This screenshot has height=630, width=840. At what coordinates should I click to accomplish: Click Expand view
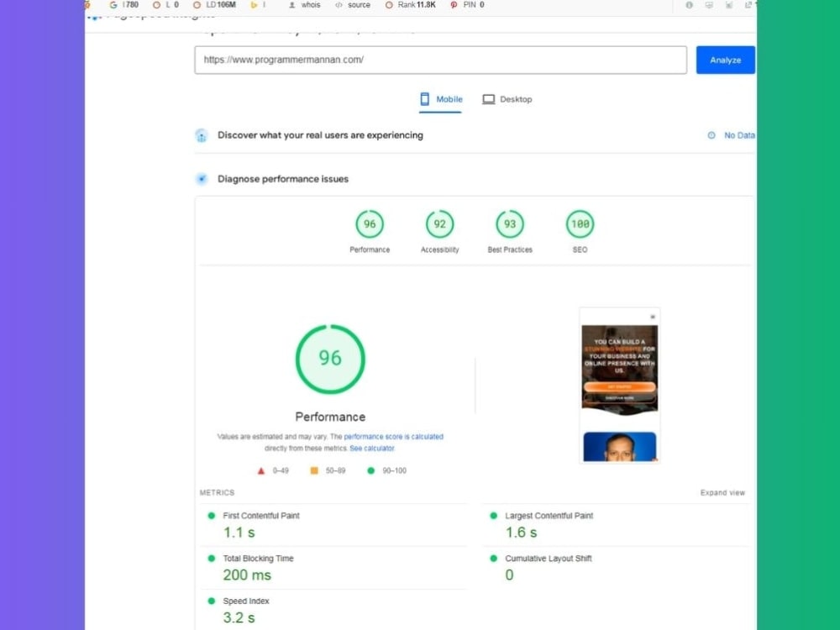click(x=722, y=492)
